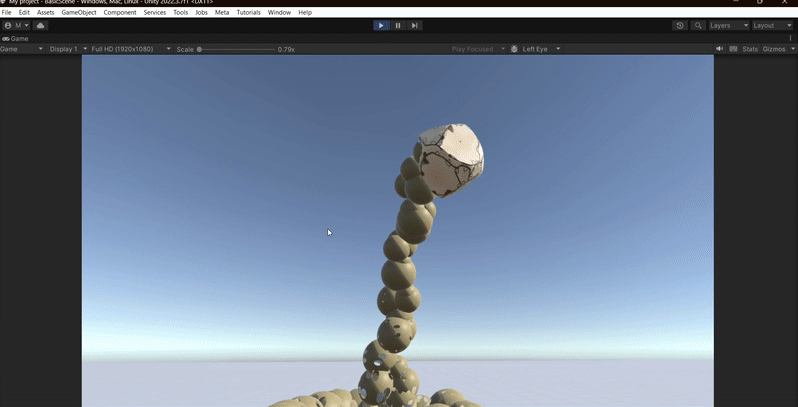Open the Play Focused dropdown

click(x=477, y=49)
